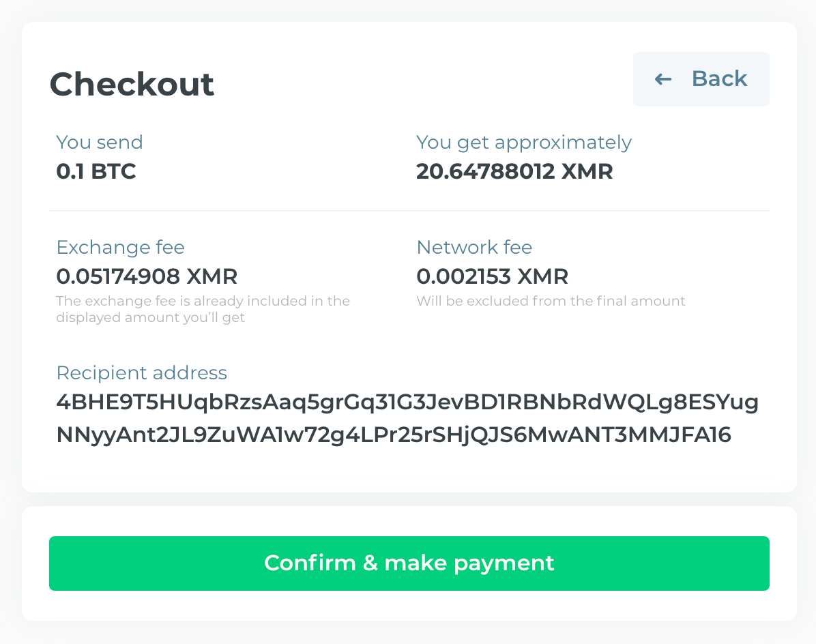Screen dimensions: 816x644
Task: Click the 0.002153 XMR network fee value
Action: 492,276
